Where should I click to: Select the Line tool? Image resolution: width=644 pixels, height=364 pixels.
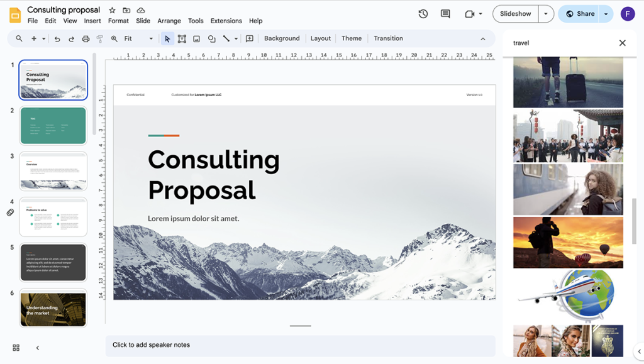pyautogui.click(x=227, y=38)
